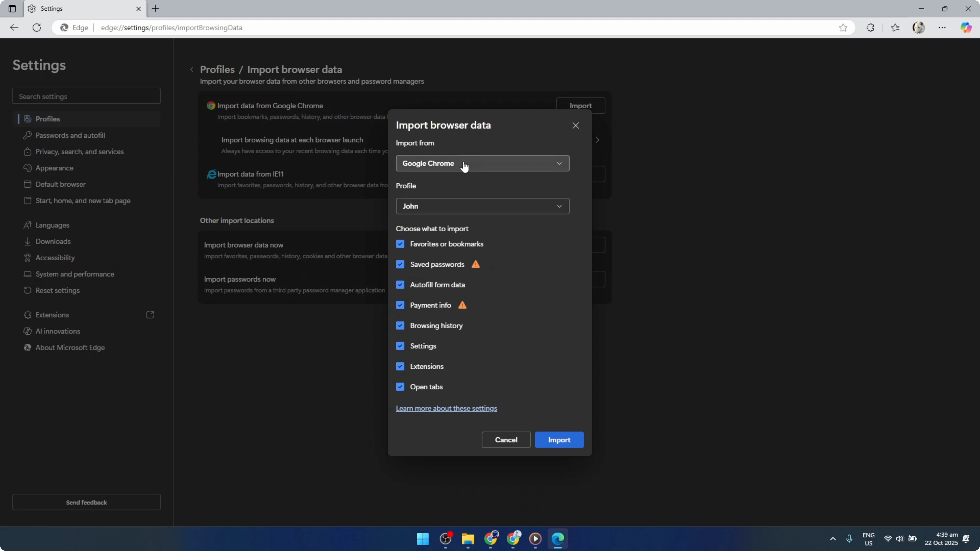Image resolution: width=980 pixels, height=551 pixels.
Task: Click the Saved passwords warning icon
Action: pyautogui.click(x=476, y=264)
